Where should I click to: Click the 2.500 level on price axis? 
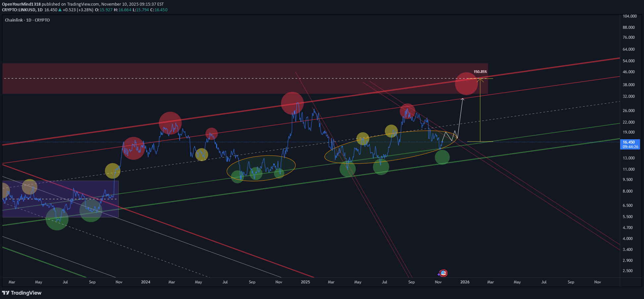click(x=627, y=271)
